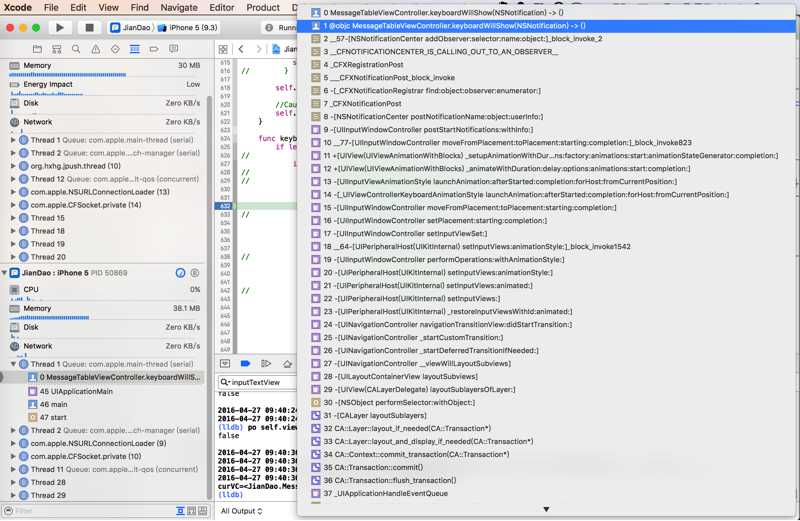Select frame 35 CA::Transaction::commit()
Viewport: 800px width, 521px height.
click(x=546, y=467)
